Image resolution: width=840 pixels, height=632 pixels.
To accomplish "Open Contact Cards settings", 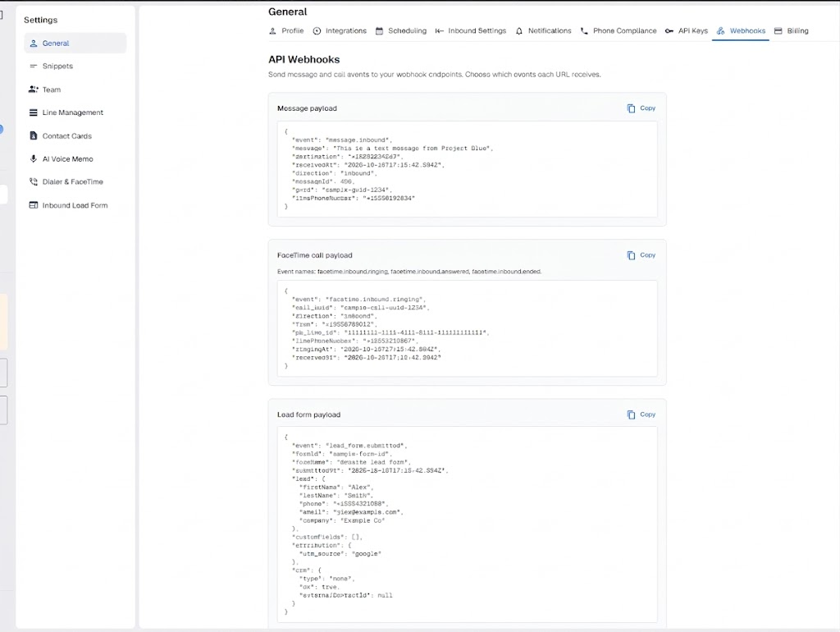I will 75,136.
